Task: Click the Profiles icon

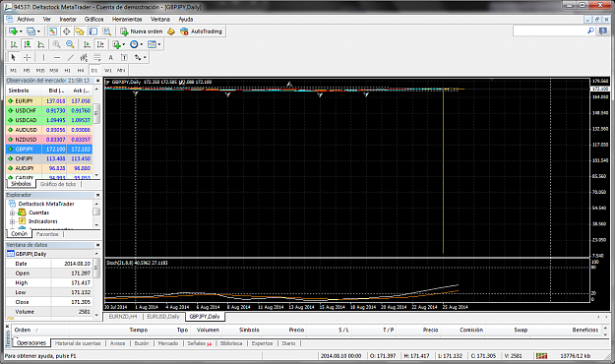Action: (x=31, y=31)
